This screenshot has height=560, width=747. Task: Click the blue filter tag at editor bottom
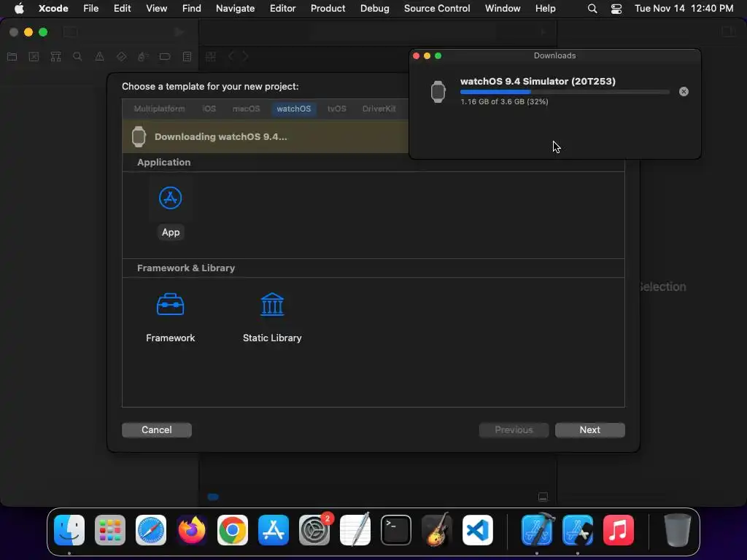point(213,497)
